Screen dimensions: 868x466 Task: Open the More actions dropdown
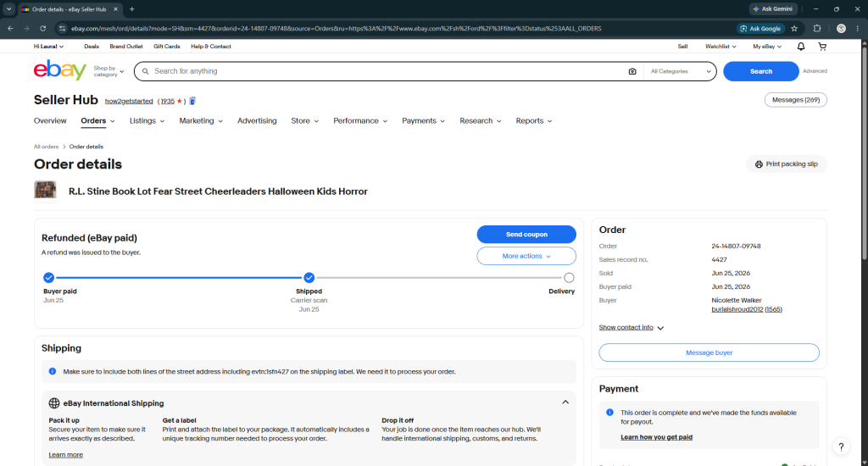tap(526, 256)
